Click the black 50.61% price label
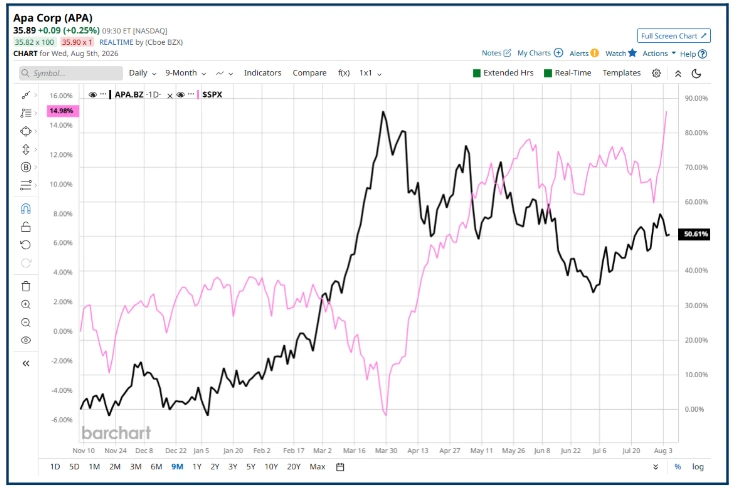Image resolution: width=732 pixels, height=489 pixels. (x=694, y=234)
